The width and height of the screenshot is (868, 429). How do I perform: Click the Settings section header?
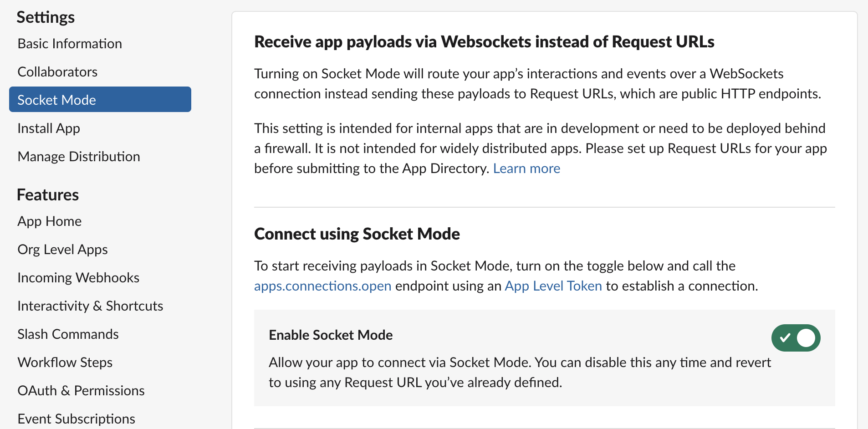pyautogui.click(x=46, y=17)
